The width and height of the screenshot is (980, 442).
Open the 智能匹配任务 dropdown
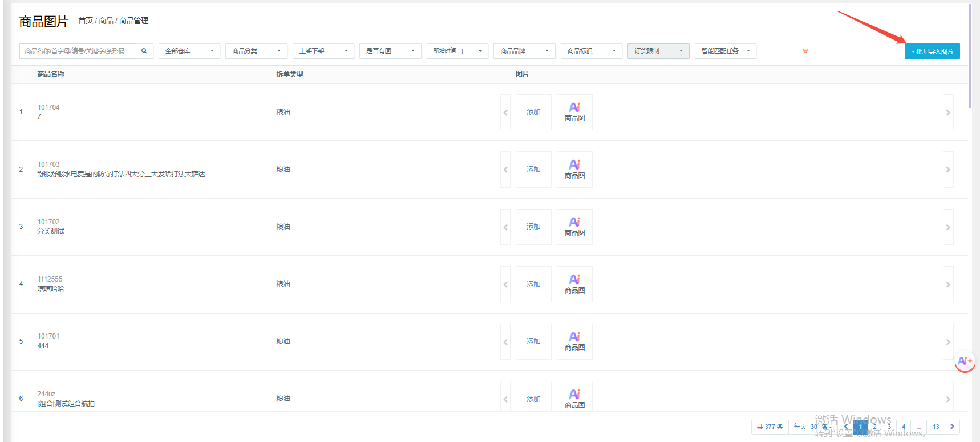[x=726, y=51]
